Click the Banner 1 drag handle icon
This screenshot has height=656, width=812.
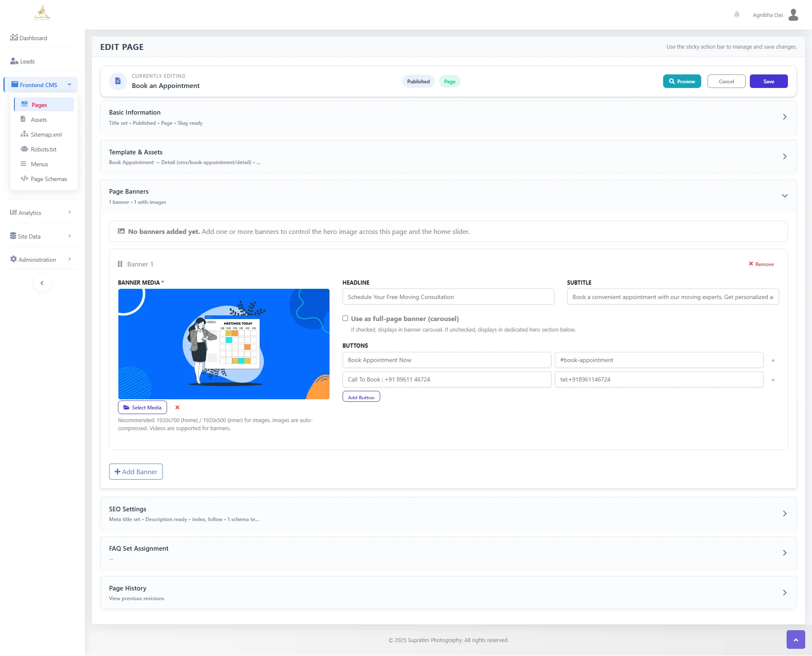click(120, 264)
